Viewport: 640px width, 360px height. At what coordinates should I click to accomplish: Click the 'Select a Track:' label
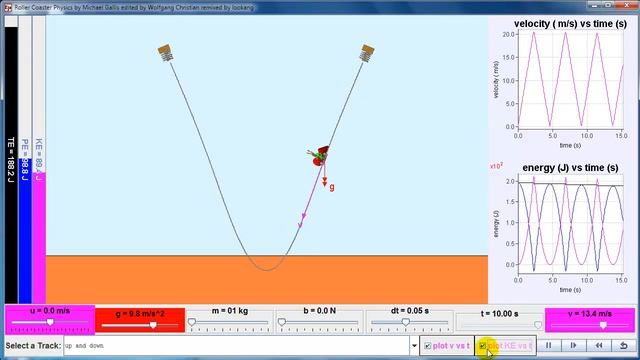pyautogui.click(x=33, y=346)
